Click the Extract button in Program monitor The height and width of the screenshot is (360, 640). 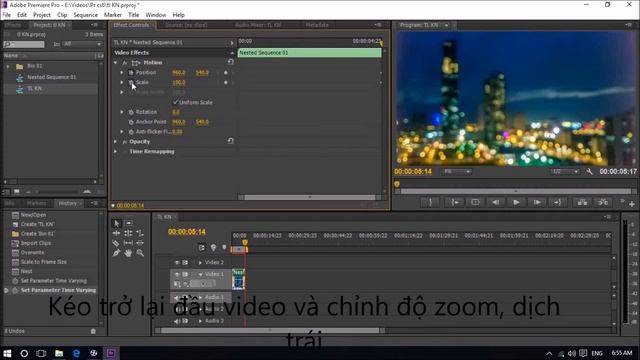(x=603, y=202)
